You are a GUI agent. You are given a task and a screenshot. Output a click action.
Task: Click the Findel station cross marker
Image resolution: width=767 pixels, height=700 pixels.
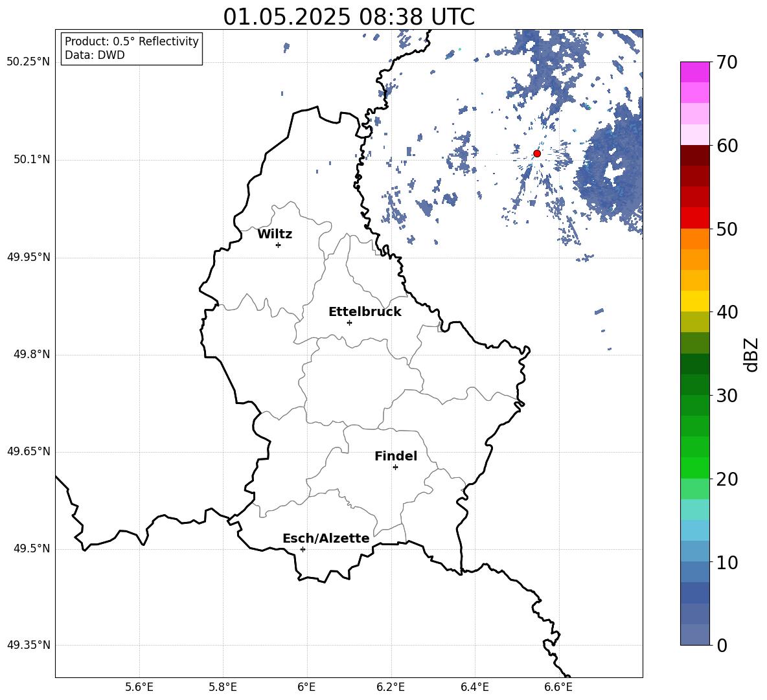coord(395,468)
